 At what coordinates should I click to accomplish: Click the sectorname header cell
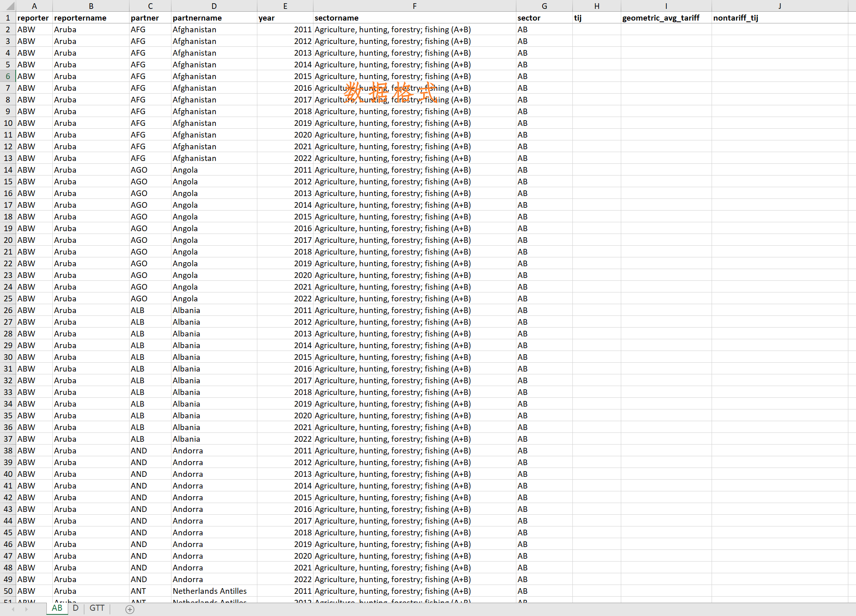(414, 18)
